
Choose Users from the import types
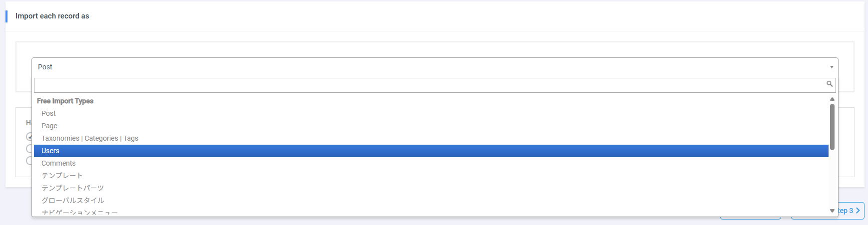[50, 151]
